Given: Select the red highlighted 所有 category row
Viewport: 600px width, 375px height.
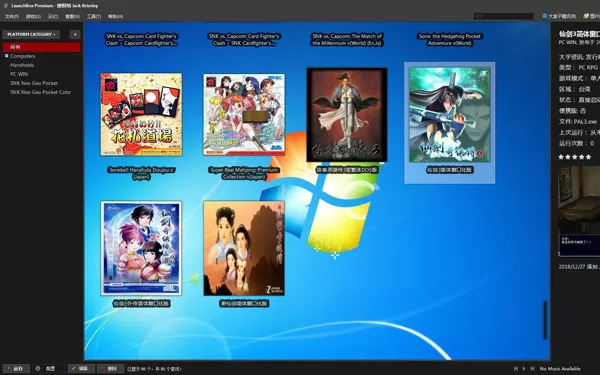Looking at the screenshot, I should [x=41, y=47].
